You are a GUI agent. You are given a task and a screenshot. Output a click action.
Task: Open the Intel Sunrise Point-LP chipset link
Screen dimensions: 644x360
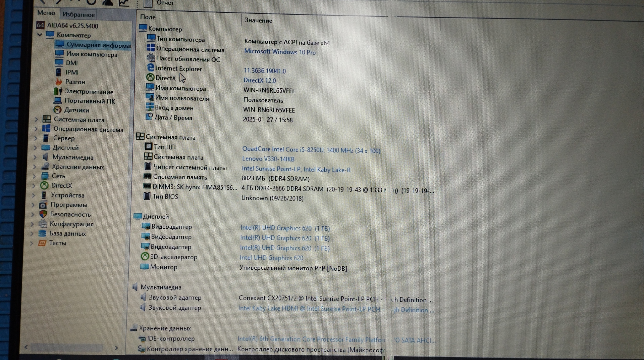pyautogui.click(x=296, y=169)
